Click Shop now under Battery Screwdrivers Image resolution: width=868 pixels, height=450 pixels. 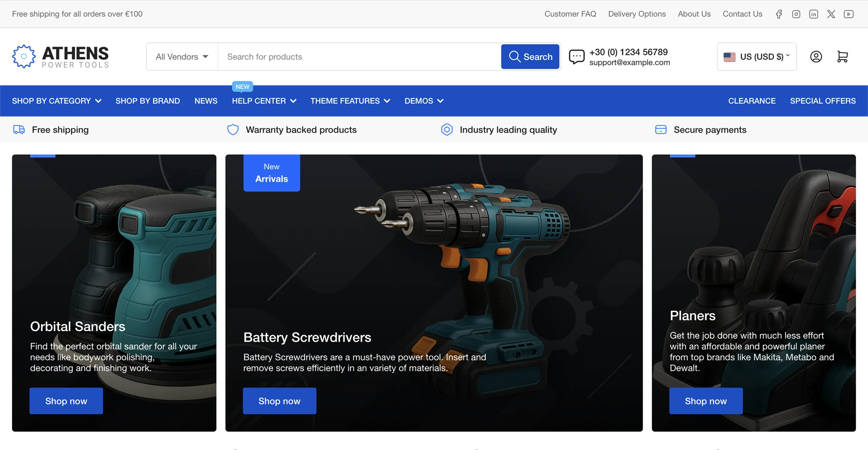(x=279, y=401)
